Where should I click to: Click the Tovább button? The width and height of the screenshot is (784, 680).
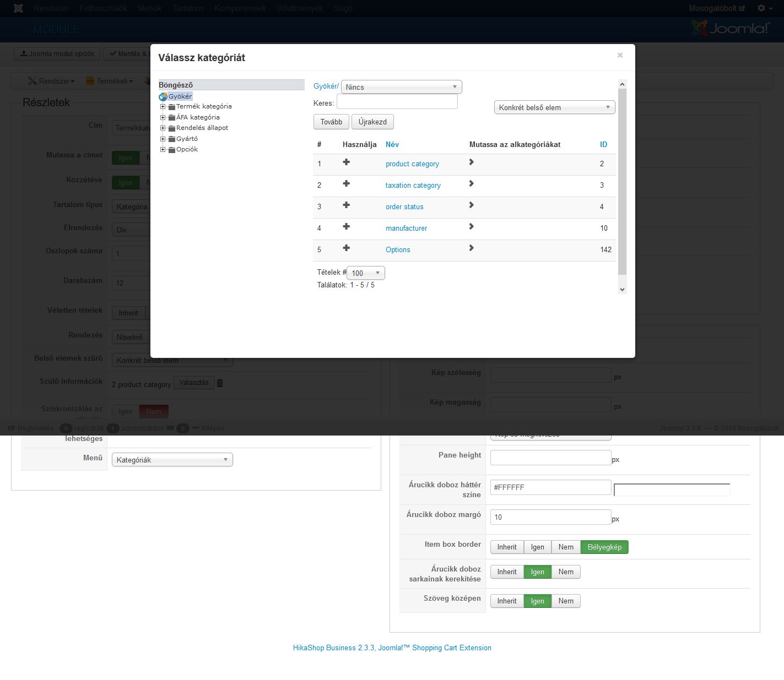[332, 122]
